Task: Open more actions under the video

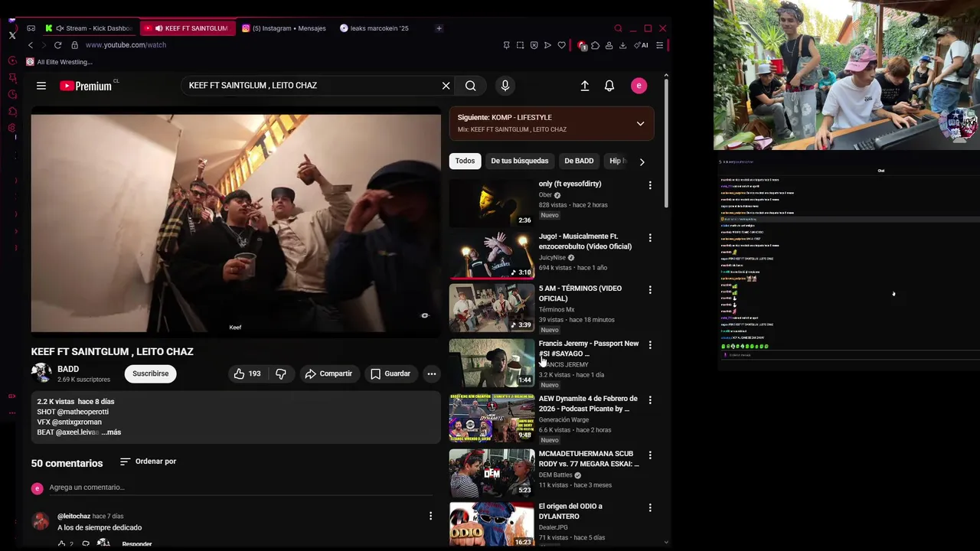Action: click(x=432, y=373)
